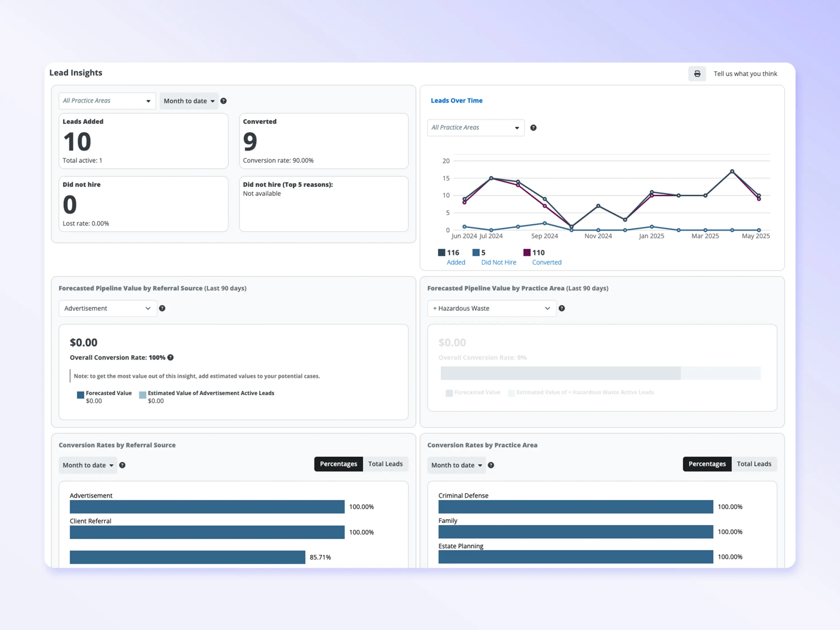Select Percentages tab in Conversion Rates by Referral Source
Viewport: 840px width, 630px height.
(338, 464)
